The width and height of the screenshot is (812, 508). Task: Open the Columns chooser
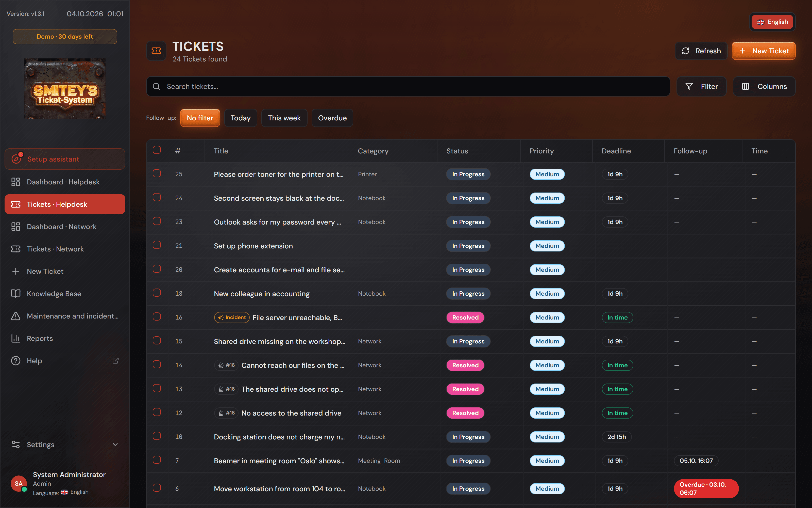pyautogui.click(x=764, y=86)
